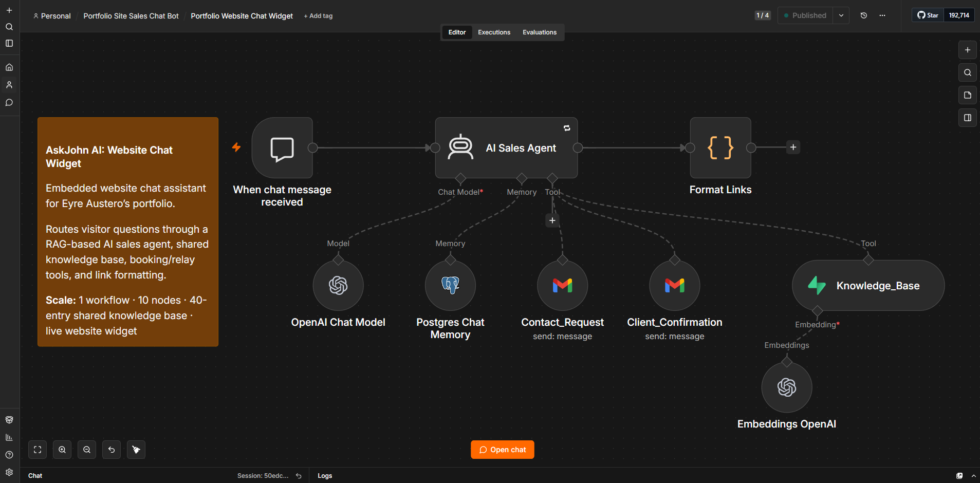Viewport: 980px width, 483px height.
Task: Select the AI Sales Agent node
Action: [506, 148]
